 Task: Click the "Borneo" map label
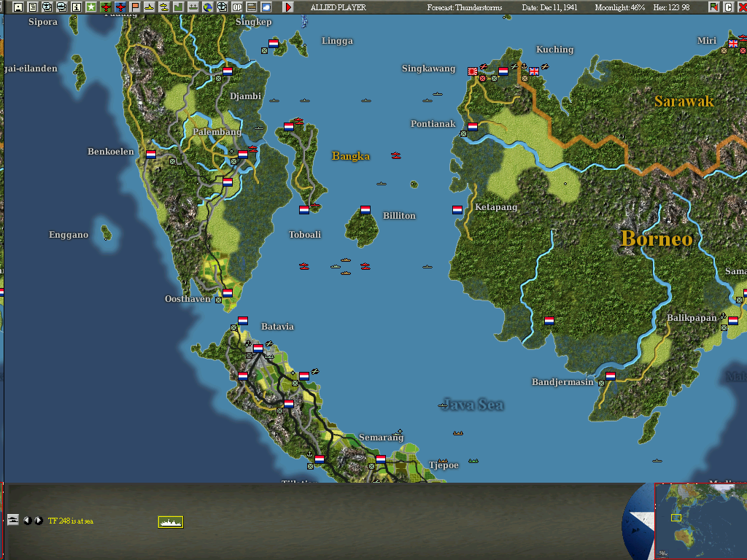(657, 238)
